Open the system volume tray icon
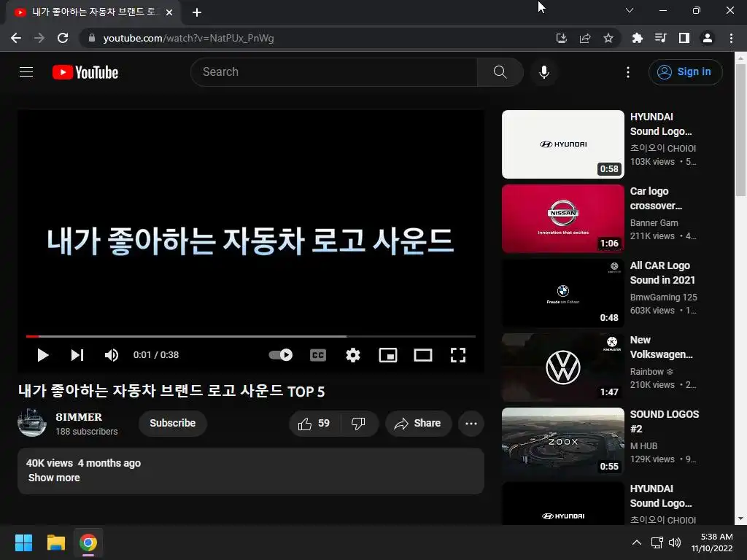747x560 pixels. point(675,542)
